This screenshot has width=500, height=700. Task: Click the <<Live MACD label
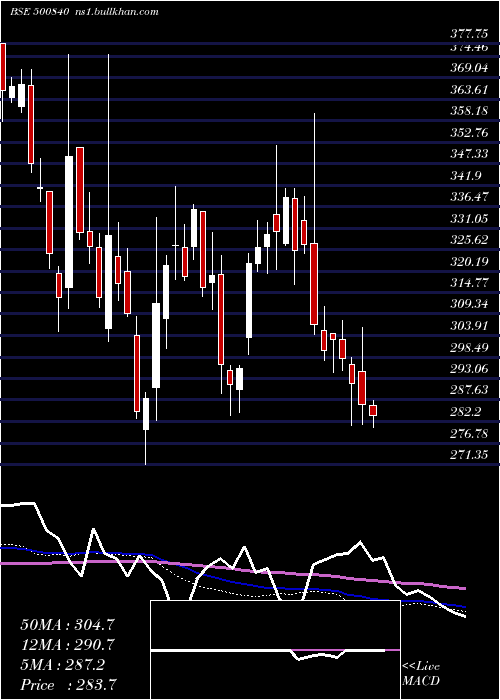click(x=421, y=673)
